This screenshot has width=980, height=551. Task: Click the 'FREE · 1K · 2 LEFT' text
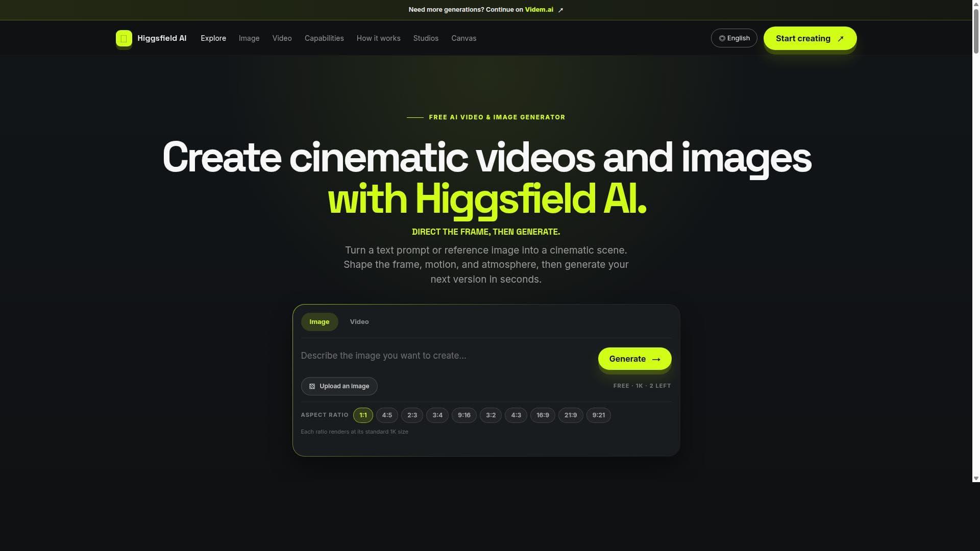pos(642,386)
